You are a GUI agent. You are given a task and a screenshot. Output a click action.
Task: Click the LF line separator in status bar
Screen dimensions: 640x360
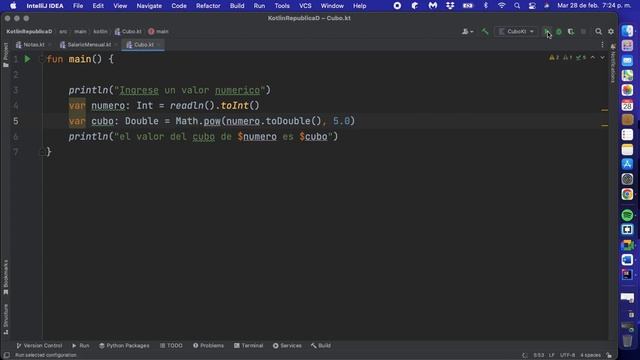[551, 355]
